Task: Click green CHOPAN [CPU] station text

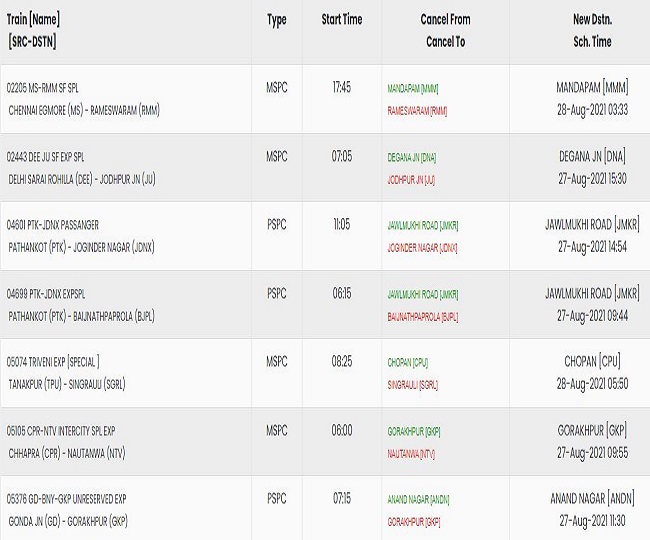Action: coord(407,363)
